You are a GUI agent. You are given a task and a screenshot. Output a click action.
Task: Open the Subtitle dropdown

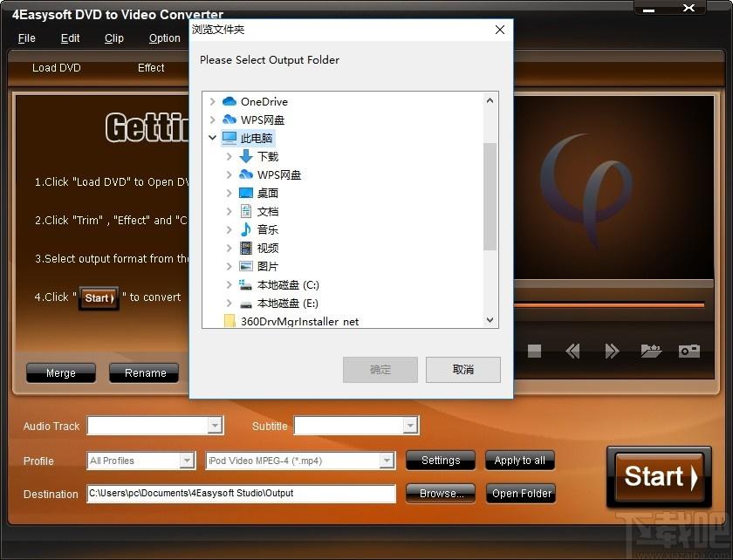(x=410, y=426)
